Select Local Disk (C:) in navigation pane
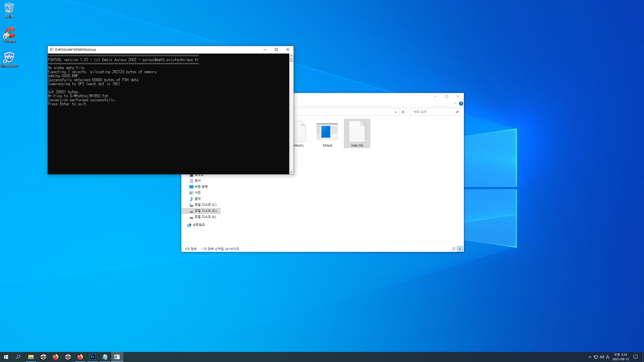The height and width of the screenshot is (362, 644). 205,205
